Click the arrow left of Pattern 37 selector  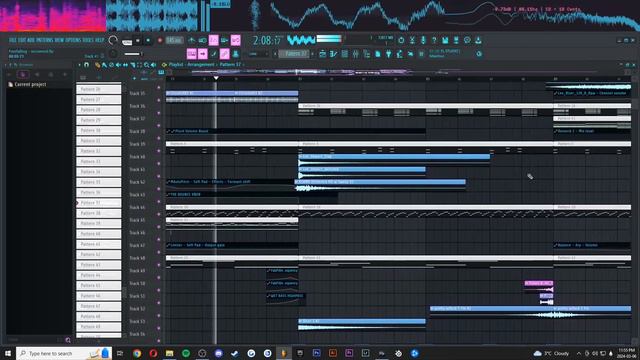point(275,54)
